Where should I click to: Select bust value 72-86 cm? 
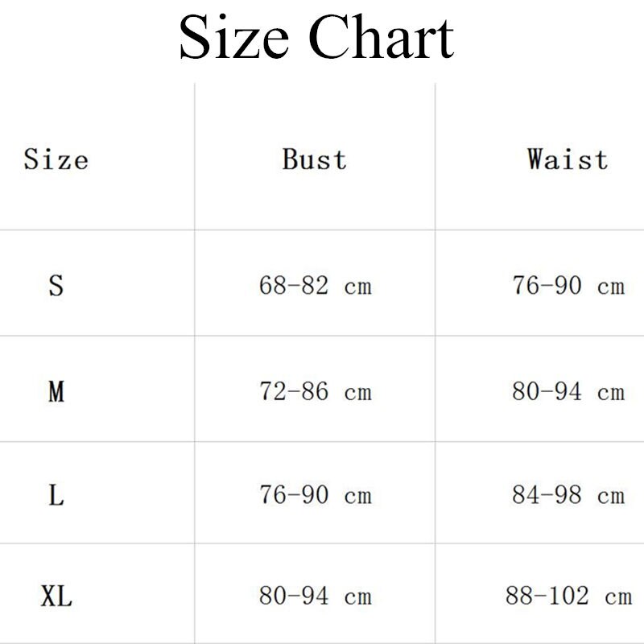(x=316, y=391)
